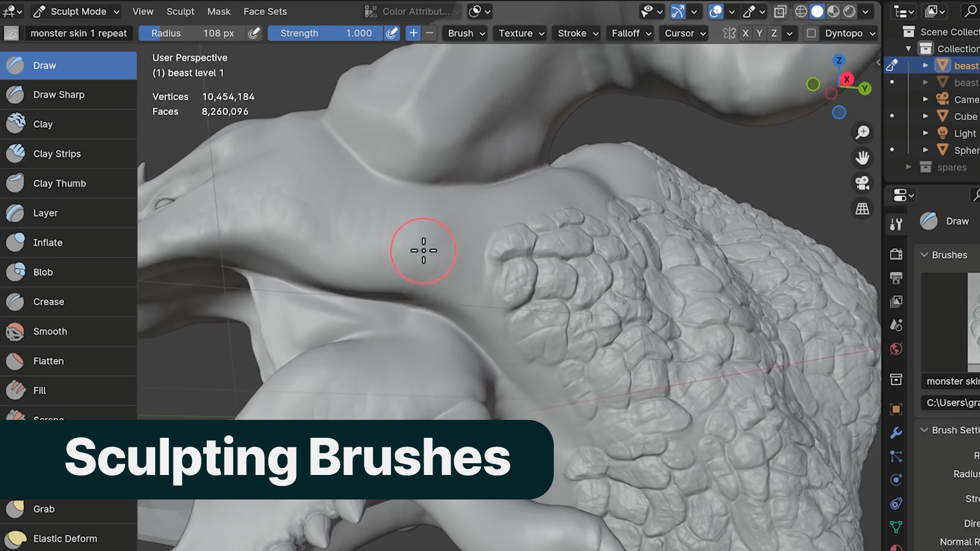This screenshot has height=551, width=980.
Task: Select the Inflate brush
Action: (x=68, y=243)
